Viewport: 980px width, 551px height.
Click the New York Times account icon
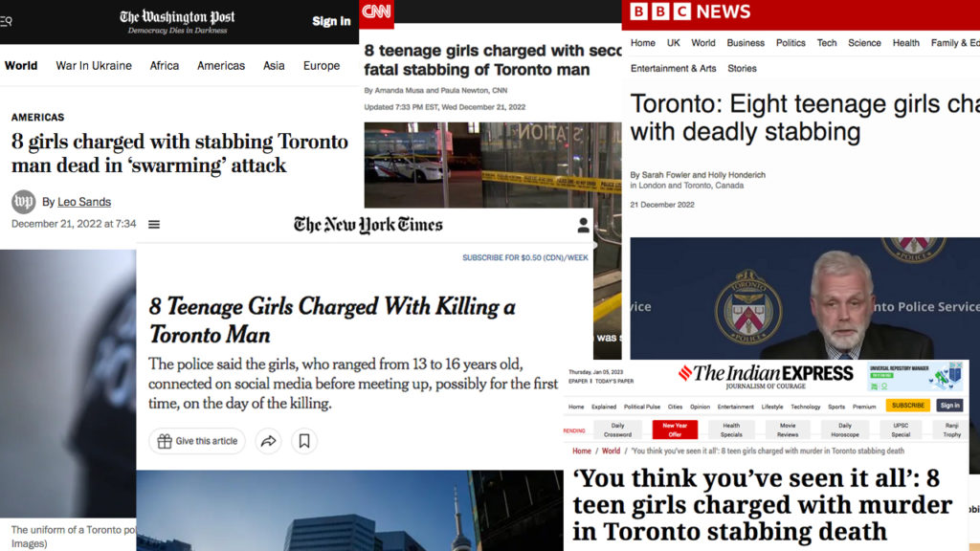point(583,226)
